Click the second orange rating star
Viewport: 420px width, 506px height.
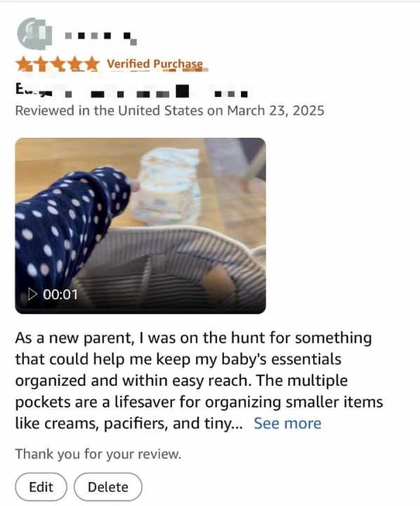tap(40, 64)
